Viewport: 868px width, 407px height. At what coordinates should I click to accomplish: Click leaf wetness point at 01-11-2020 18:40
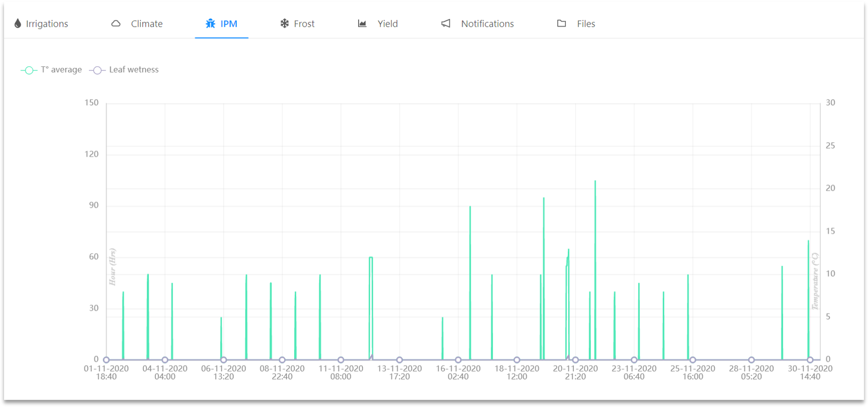click(106, 360)
